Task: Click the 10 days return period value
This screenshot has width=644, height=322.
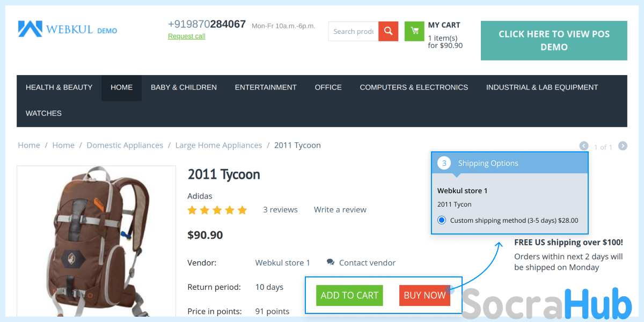Action: point(269,287)
